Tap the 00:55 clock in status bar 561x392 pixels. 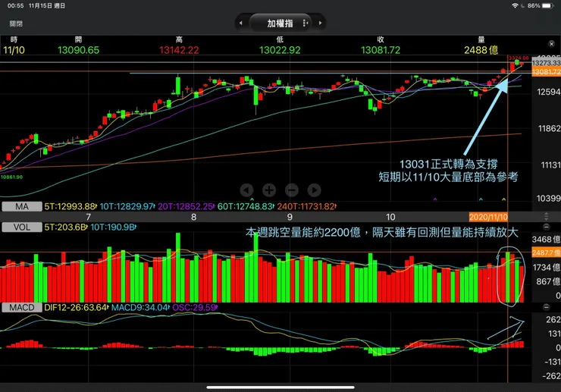tap(15, 6)
